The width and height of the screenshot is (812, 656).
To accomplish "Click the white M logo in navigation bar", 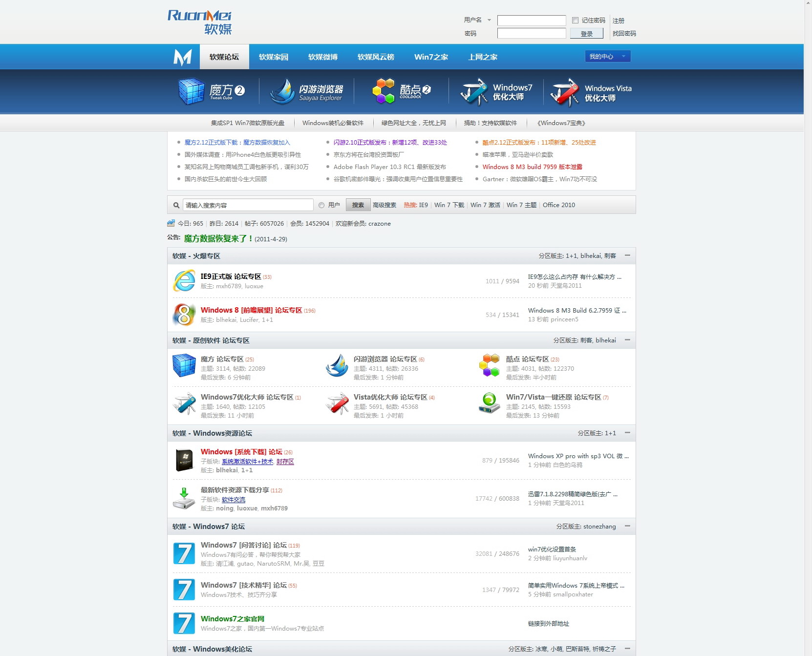I will [x=183, y=57].
